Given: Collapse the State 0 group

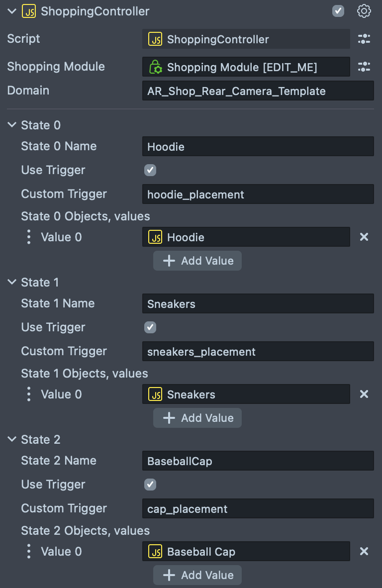Looking at the screenshot, I should point(12,125).
